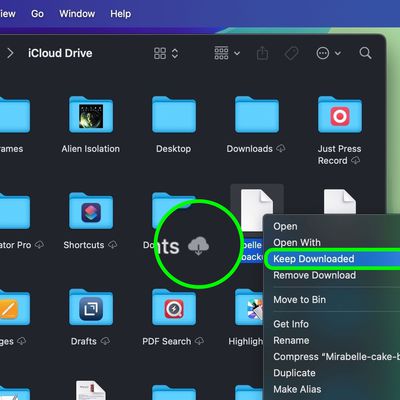Choose Compress Mirabelle-cake in context menu

tap(336, 357)
